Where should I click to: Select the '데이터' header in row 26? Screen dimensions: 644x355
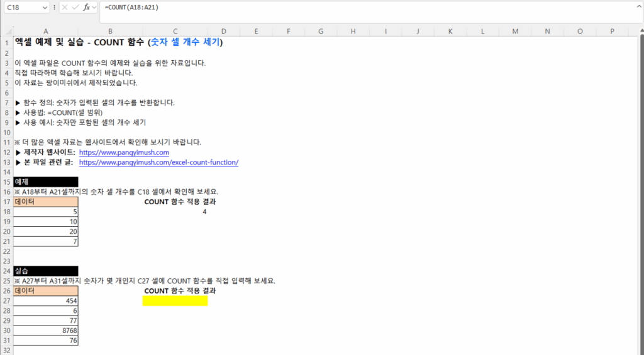[x=45, y=290]
